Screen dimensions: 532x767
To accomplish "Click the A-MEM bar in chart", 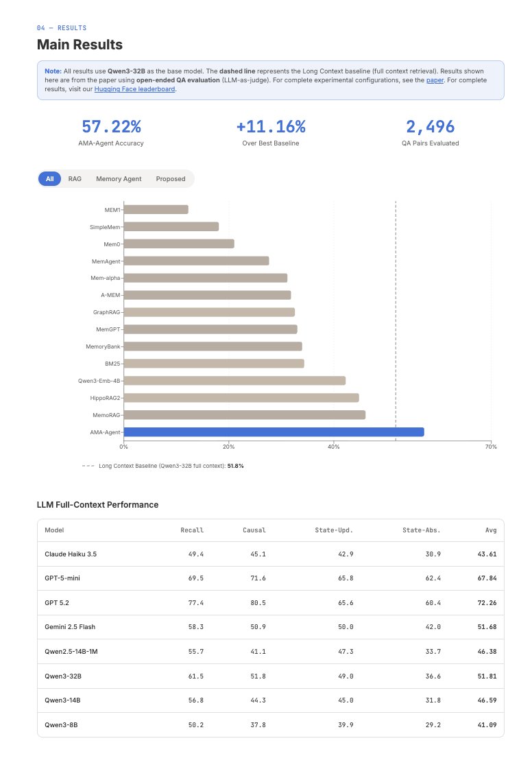I will pyautogui.click(x=207, y=295).
